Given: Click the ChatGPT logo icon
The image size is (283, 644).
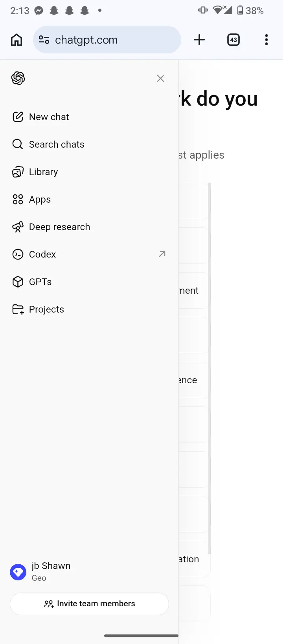Looking at the screenshot, I should click(x=18, y=78).
